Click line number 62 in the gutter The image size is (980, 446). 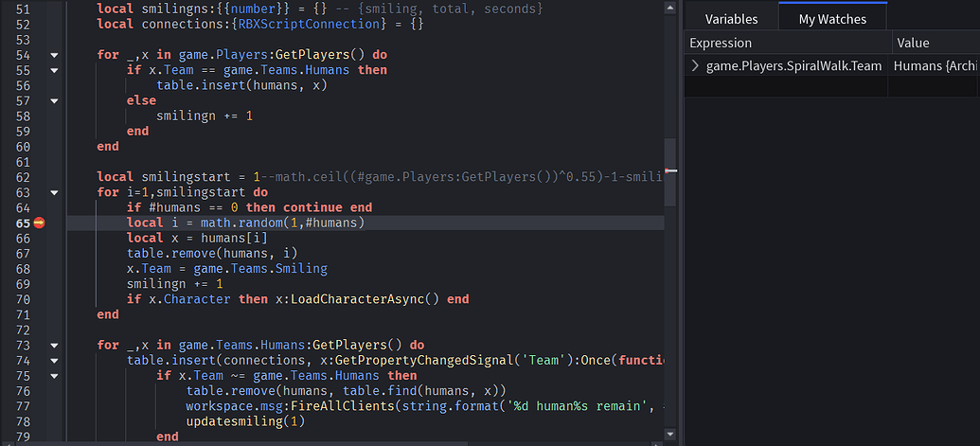23,177
